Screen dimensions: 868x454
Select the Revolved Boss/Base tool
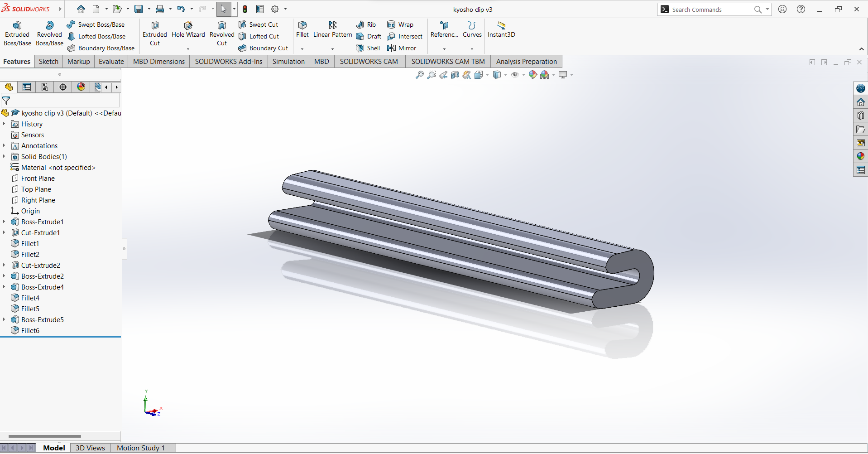click(x=49, y=34)
